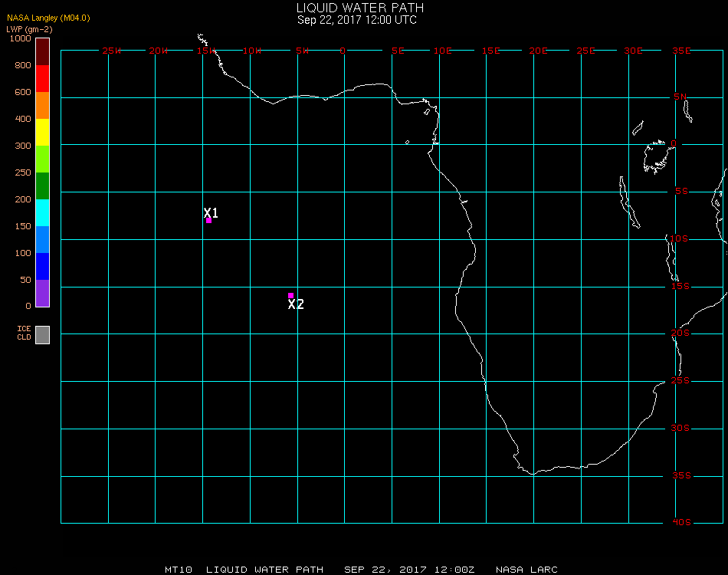The image size is (728, 575).
Task: Click the X1 label text
Action: pyautogui.click(x=211, y=212)
